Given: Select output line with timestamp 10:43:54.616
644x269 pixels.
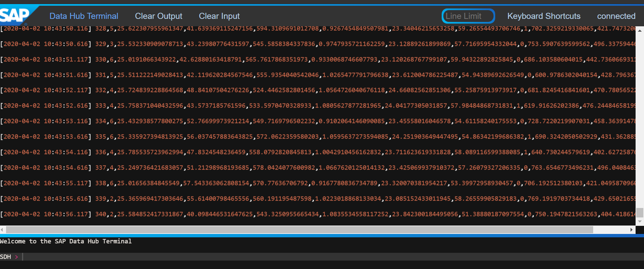Looking at the screenshot, I should 318,168.
